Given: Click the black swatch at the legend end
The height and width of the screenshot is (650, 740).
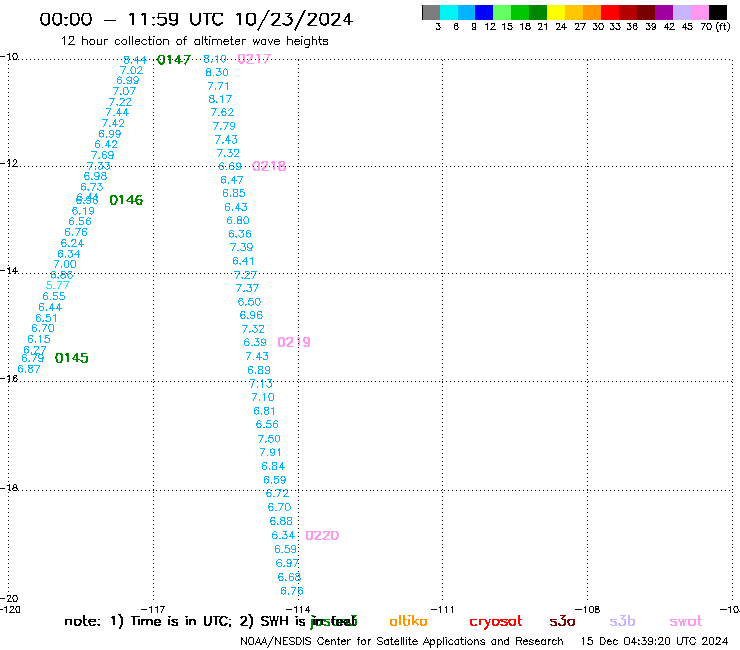Looking at the screenshot, I should point(718,12).
